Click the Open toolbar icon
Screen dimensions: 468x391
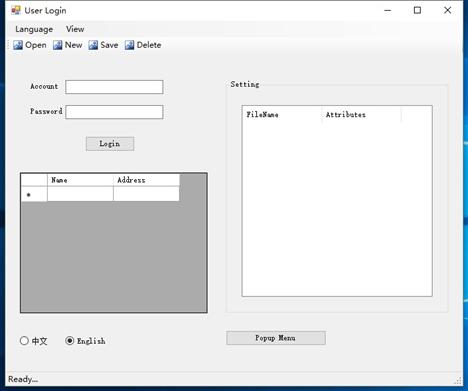pyautogui.click(x=18, y=45)
